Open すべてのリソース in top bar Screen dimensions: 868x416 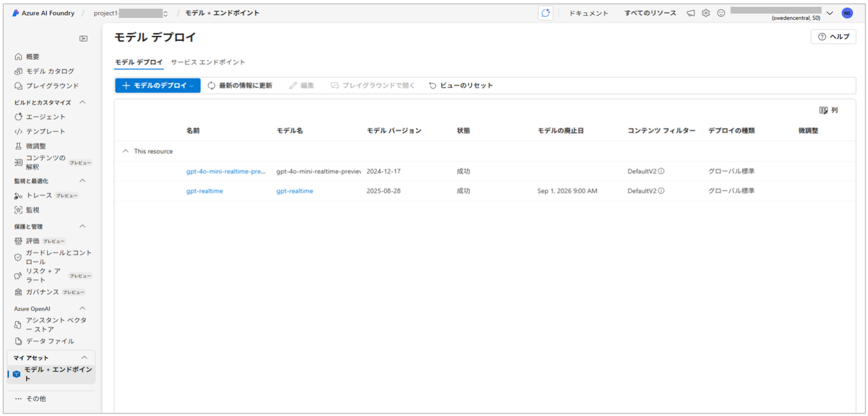point(650,13)
